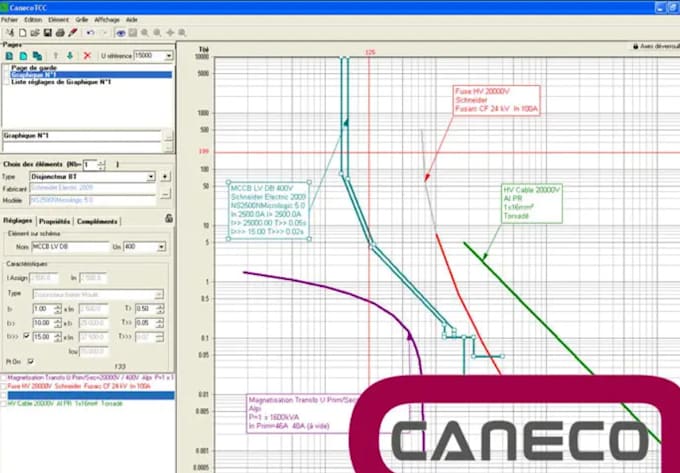Switch to the Propriétés tab
Screen dimensions: 680x473
tap(54, 221)
